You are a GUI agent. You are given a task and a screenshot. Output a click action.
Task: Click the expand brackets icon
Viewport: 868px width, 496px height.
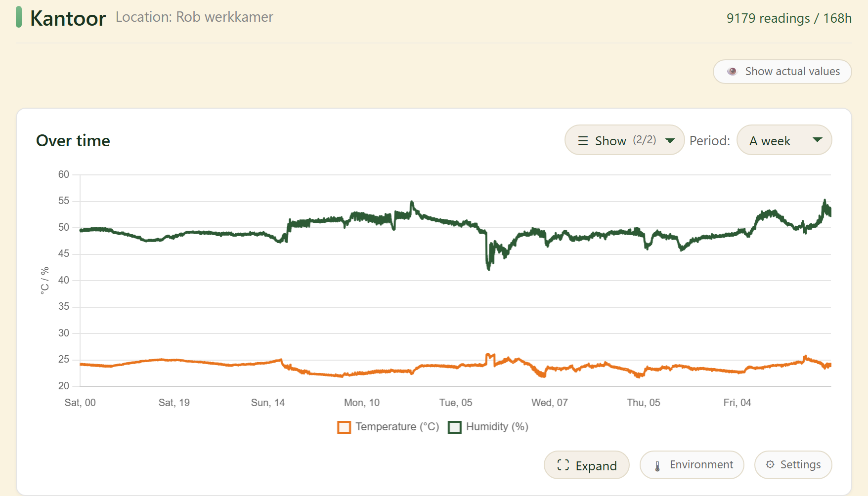(563, 465)
